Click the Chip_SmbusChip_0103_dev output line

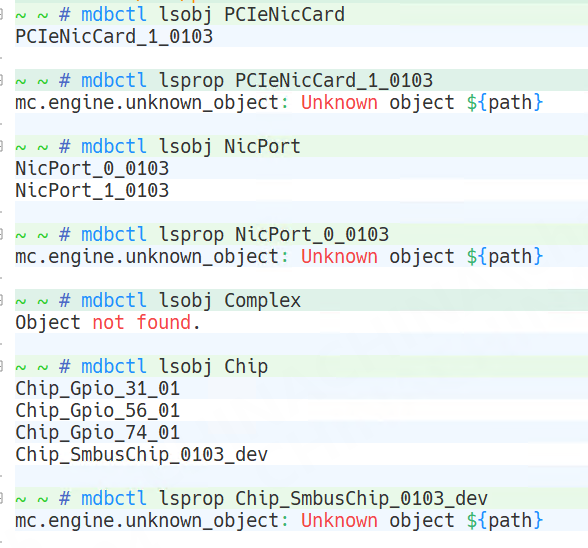tap(141, 455)
